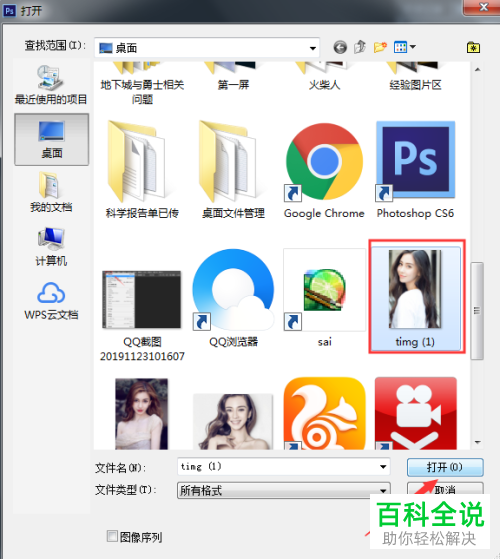Click the favorites star folder icon
Image resolution: width=500 pixels, height=559 pixels.
pyautogui.click(x=473, y=47)
